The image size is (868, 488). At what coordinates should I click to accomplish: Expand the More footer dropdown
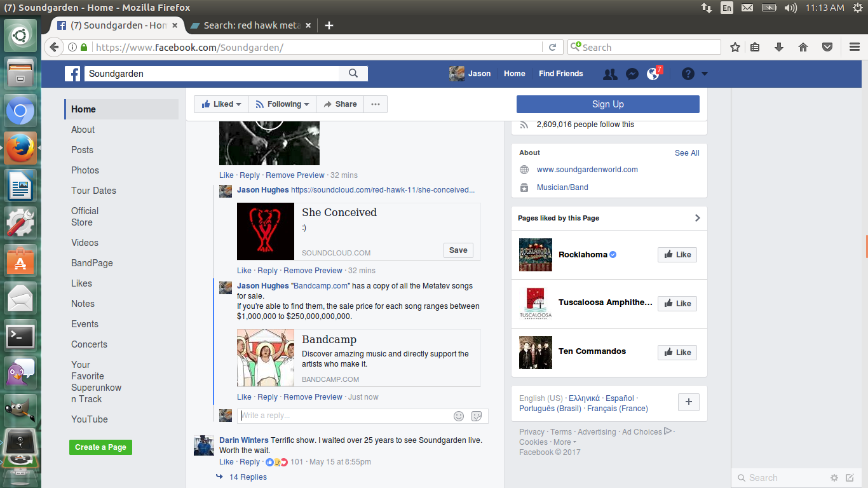(564, 442)
